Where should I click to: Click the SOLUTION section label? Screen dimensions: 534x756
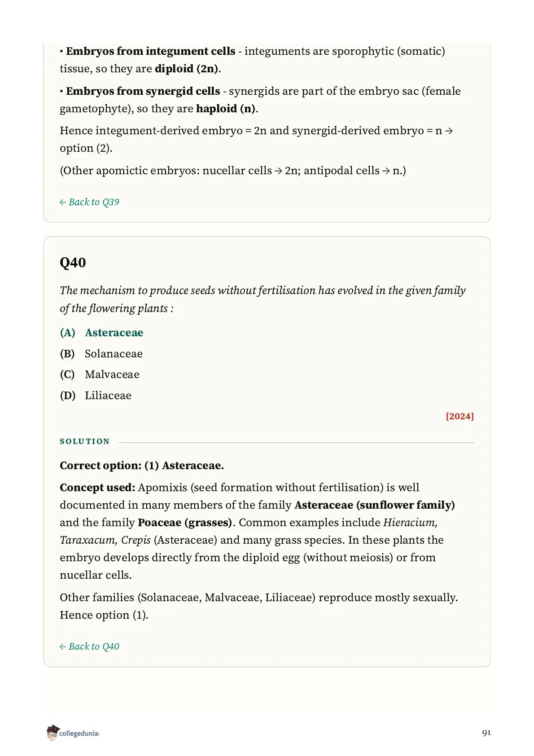[x=85, y=441]
